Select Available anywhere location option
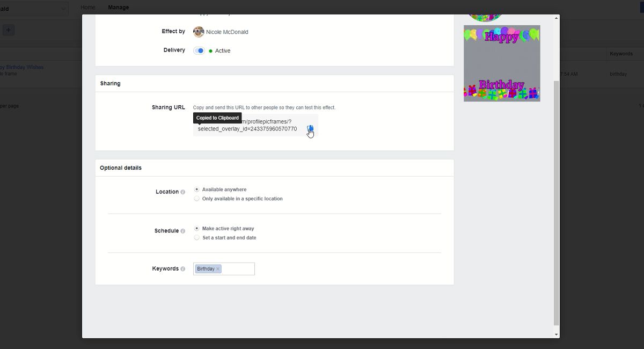The width and height of the screenshot is (644, 349). point(197,190)
